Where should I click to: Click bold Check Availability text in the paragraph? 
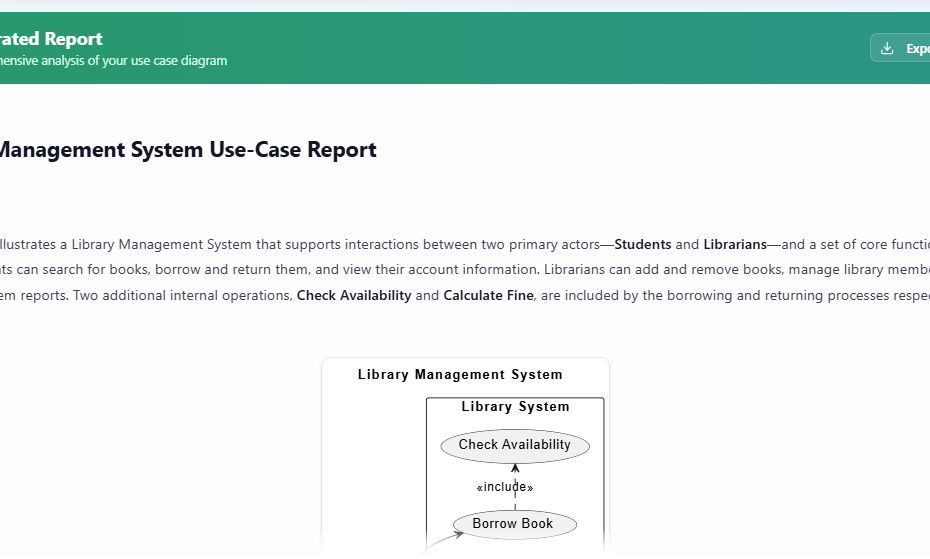354,296
